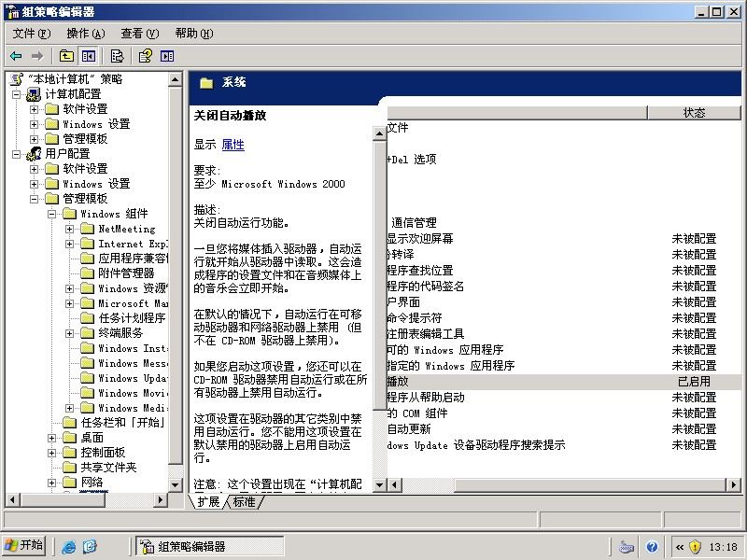
Task: Click the Up one level folder icon
Action: [x=66, y=56]
